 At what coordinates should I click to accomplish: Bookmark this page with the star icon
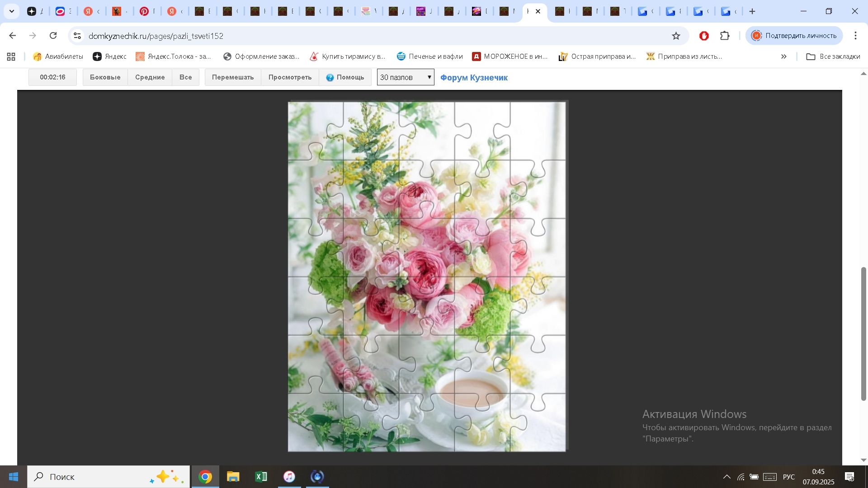click(x=676, y=36)
